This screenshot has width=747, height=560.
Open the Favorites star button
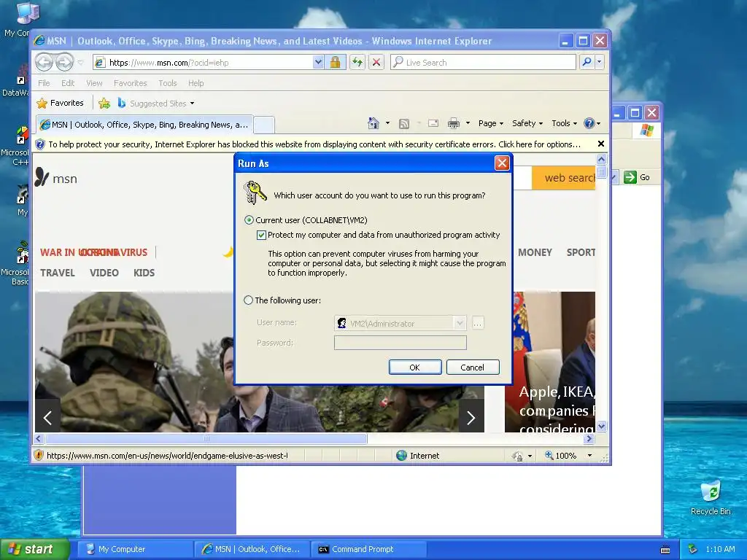[60, 103]
